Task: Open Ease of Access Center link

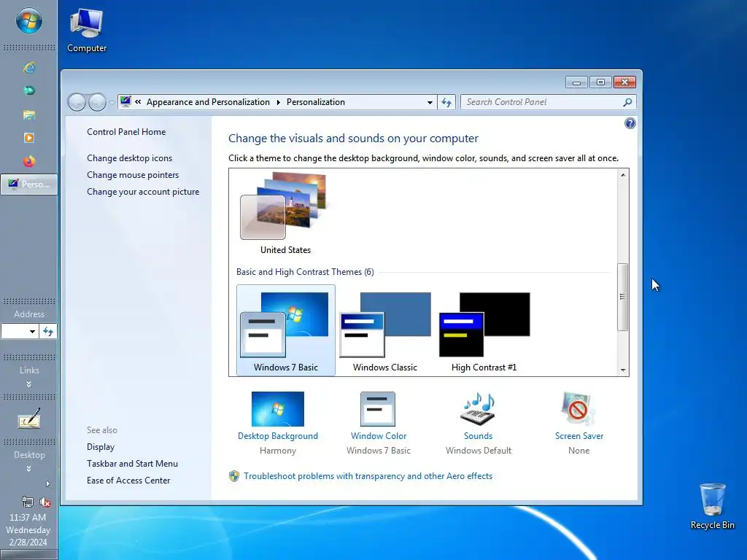Action: (128, 481)
